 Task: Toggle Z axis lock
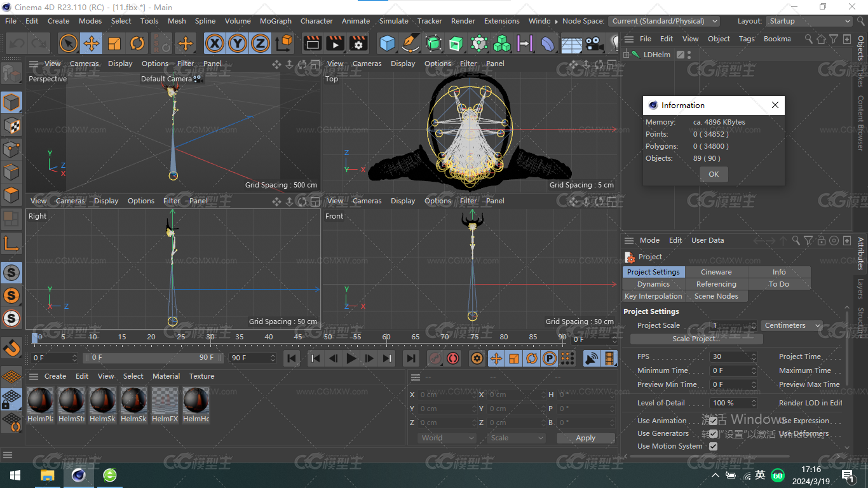click(x=260, y=43)
